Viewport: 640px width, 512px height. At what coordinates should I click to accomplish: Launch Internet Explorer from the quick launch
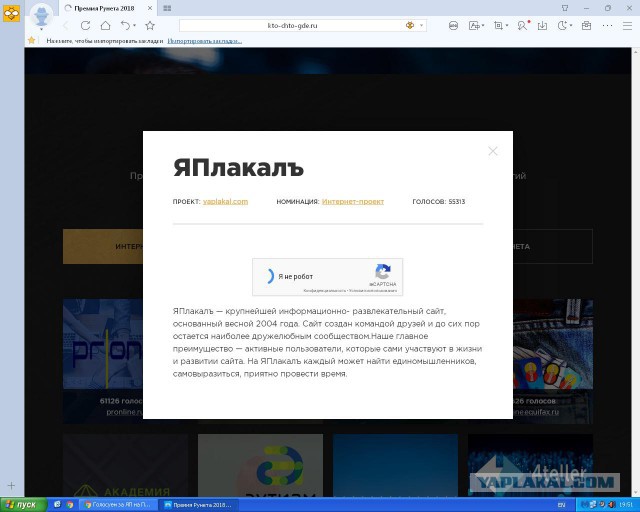[58, 505]
